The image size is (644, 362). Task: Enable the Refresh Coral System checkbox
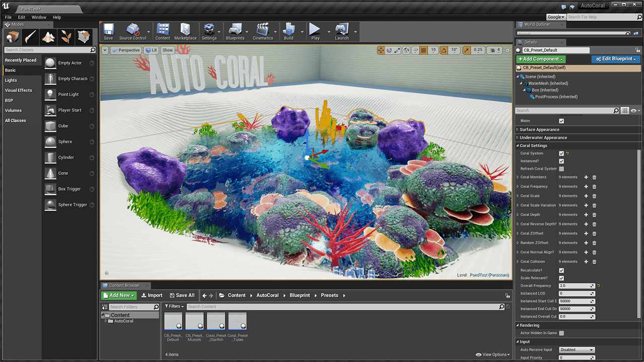(561, 169)
